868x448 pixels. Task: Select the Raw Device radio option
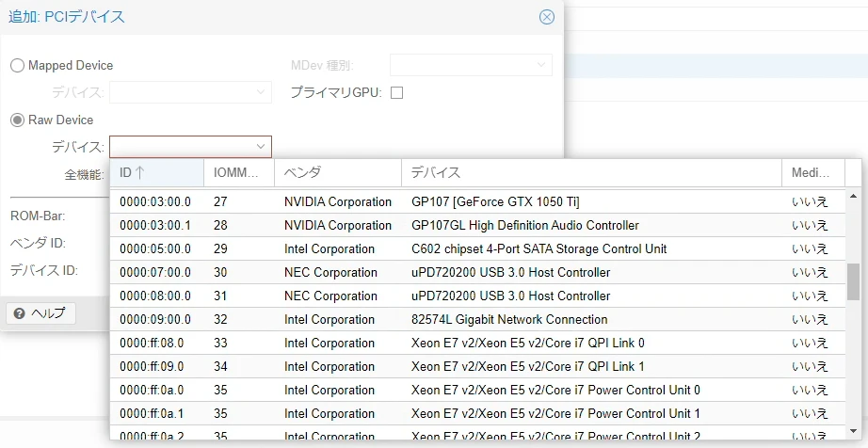[x=17, y=120]
